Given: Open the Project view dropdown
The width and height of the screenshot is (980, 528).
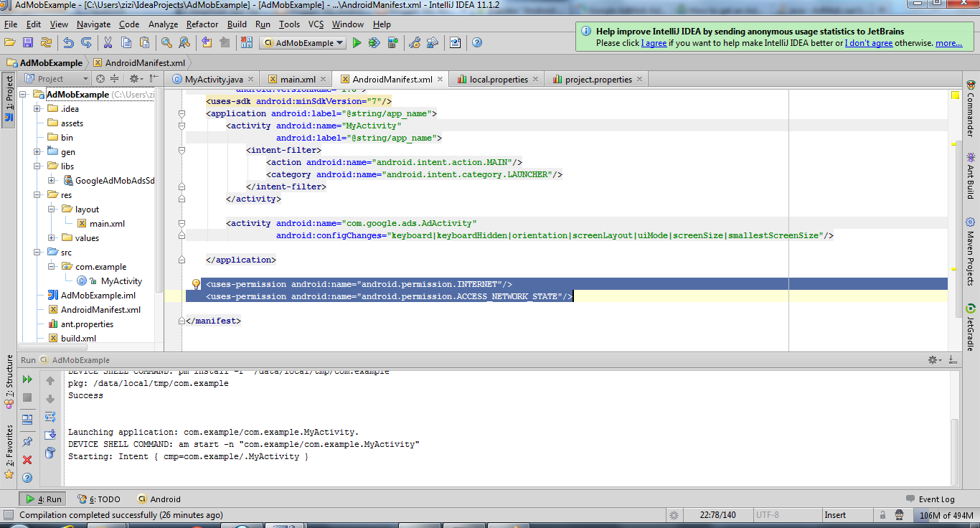Looking at the screenshot, I should click(56, 79).
